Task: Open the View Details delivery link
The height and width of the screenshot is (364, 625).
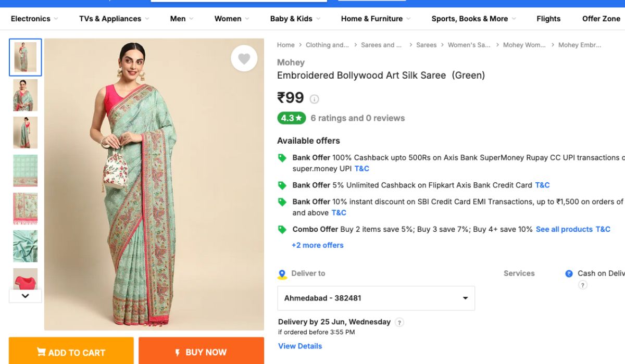Action: pyautogui.click(x=300, y=346)
